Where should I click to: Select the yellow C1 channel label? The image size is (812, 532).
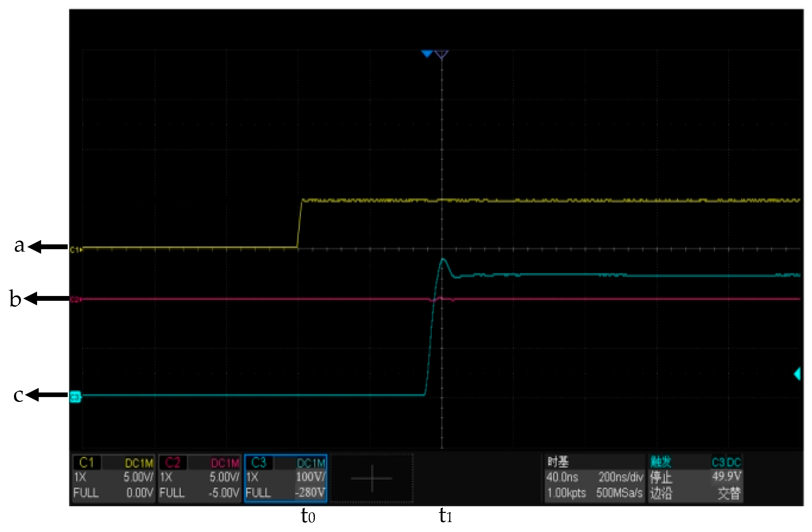86,463
